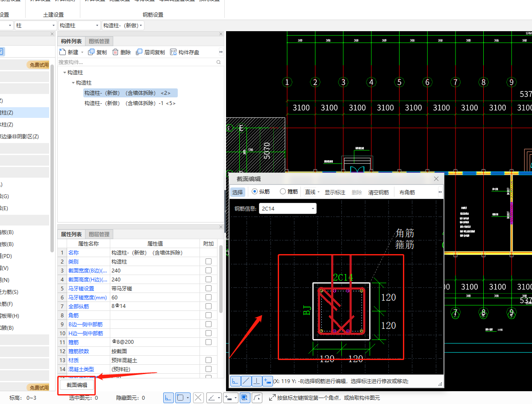Image resolution: width=532 pixels, height=404 pixels.
Task: Switch to the 构件列表 tab
Action: click(x=71, y=41)
